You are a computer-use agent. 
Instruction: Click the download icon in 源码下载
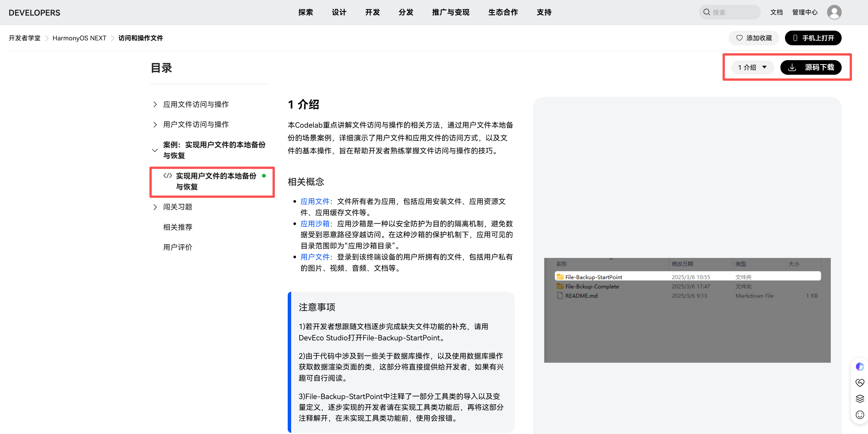pyautogui.click(x=792, y=68)
